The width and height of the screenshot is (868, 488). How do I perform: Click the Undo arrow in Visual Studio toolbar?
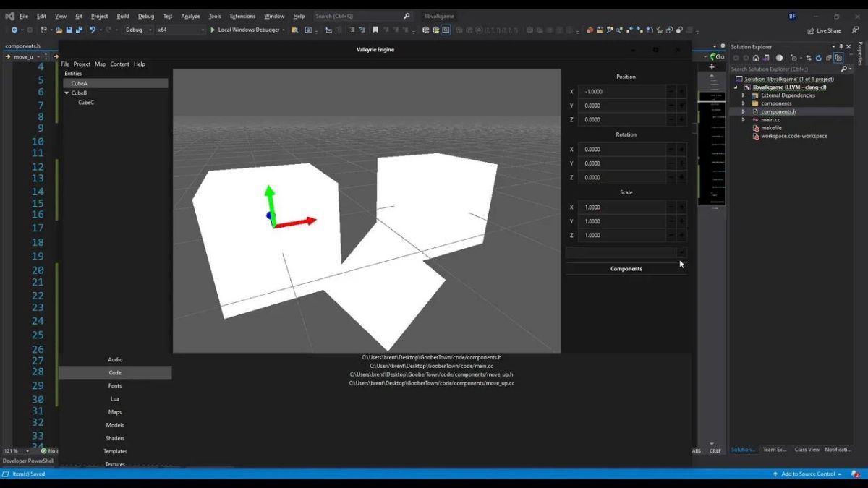pos(93,30)
